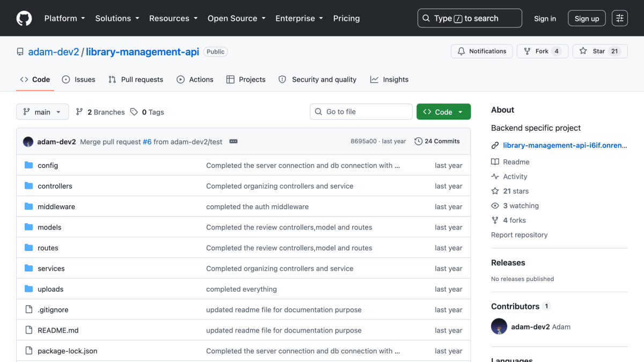
Task: Click the history clock icon by 24 Commits
Action: [x=418, y=142]
